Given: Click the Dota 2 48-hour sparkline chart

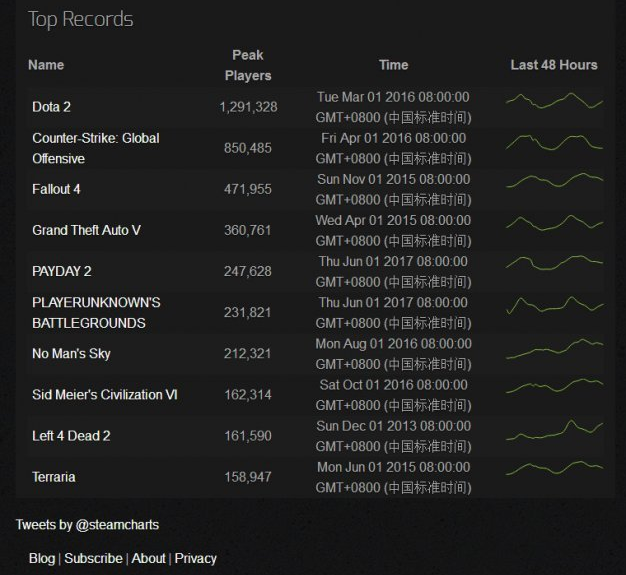Looking at the screenshot, I should tap(554, 101).
